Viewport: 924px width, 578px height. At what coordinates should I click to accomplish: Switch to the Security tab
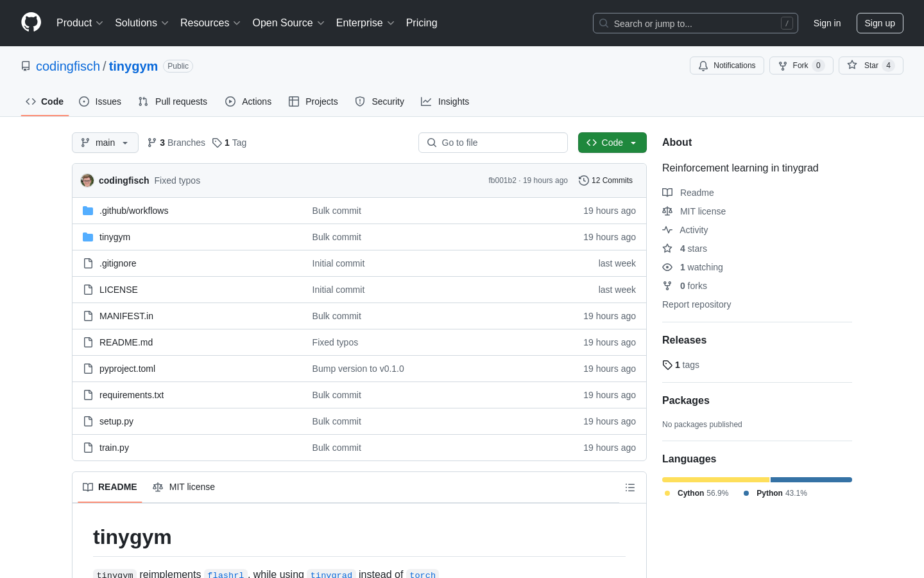point(380,101)
